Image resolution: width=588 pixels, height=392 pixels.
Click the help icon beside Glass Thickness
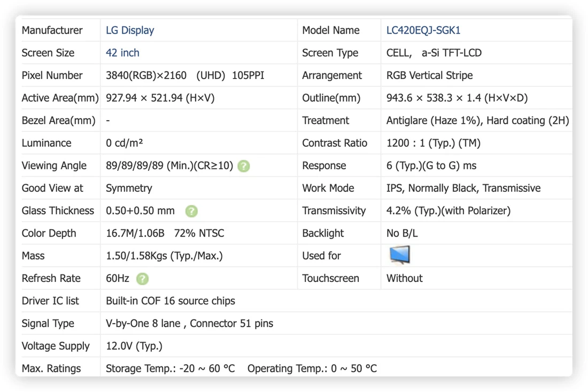pos(191,211)
